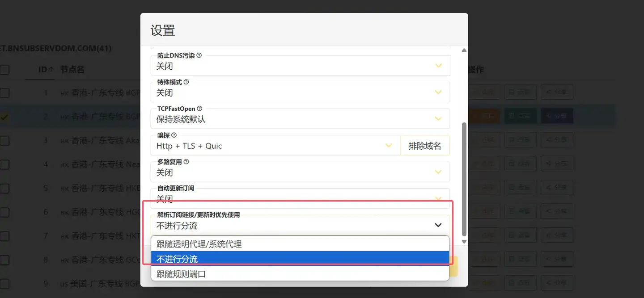The width and height of the screenshot is (644, 298).
Task: Click 分享 button in node row 7
Action: [x=557, y=235]
